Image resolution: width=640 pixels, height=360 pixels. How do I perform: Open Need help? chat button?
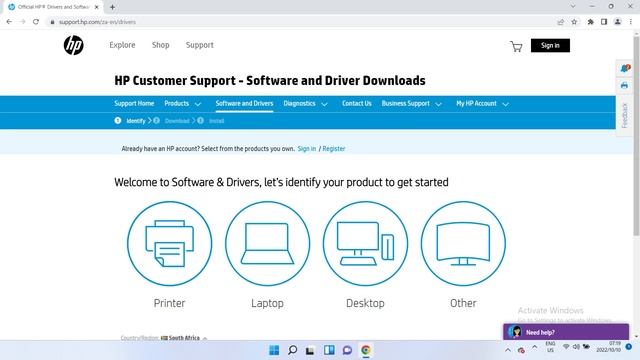pos(566,332)
